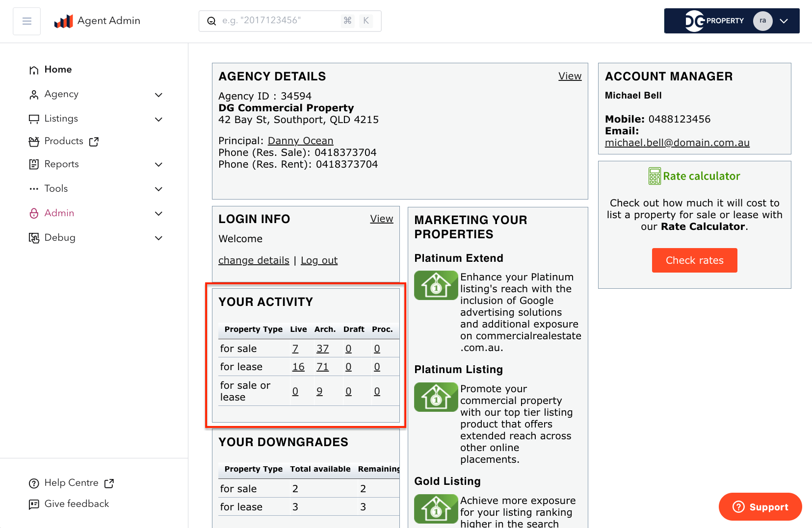Screen dimensions: 812x528
Task: Click the Listings monitor icon
Action: tap(34, 119)
